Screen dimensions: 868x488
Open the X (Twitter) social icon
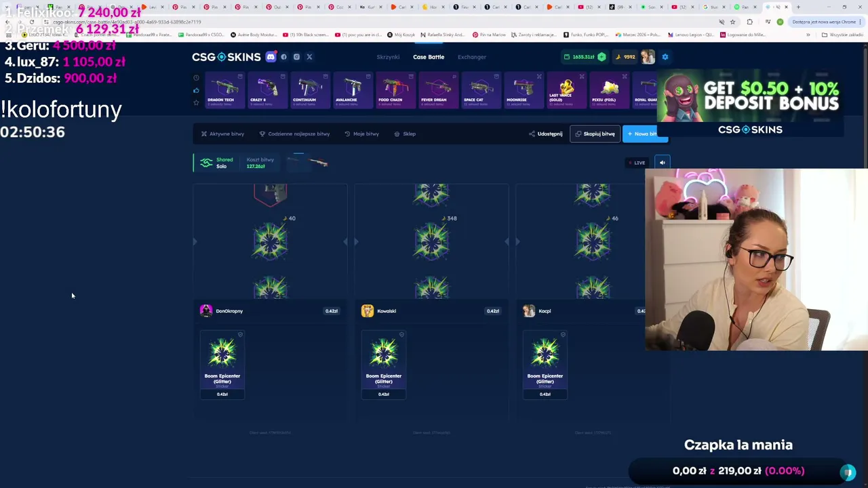coord(309,57)
